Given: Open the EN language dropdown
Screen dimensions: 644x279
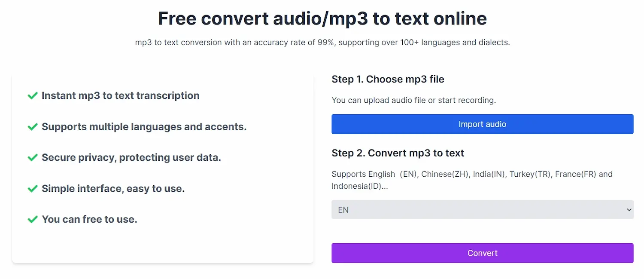Looking at the screenshot, I should (x=482, y=209).
